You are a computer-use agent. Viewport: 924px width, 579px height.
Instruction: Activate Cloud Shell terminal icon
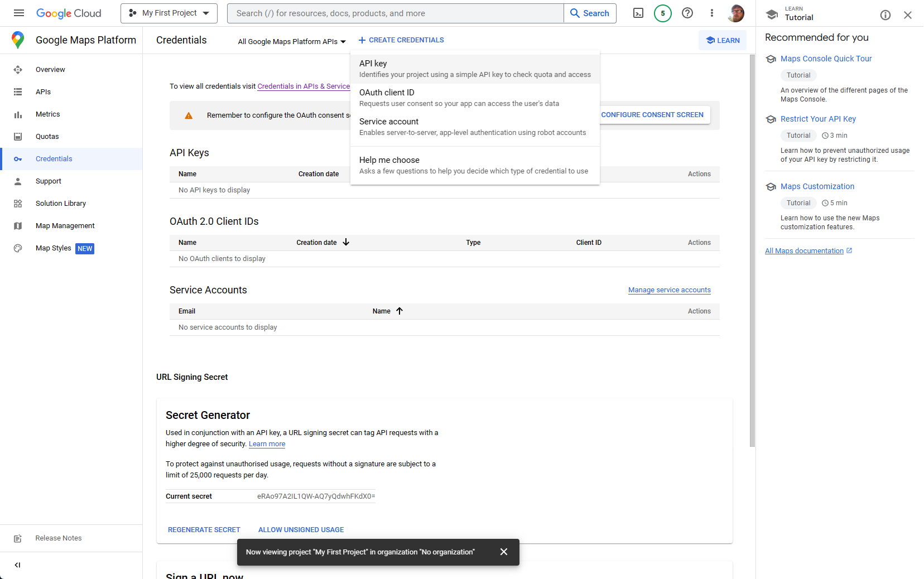click(638, 13)
